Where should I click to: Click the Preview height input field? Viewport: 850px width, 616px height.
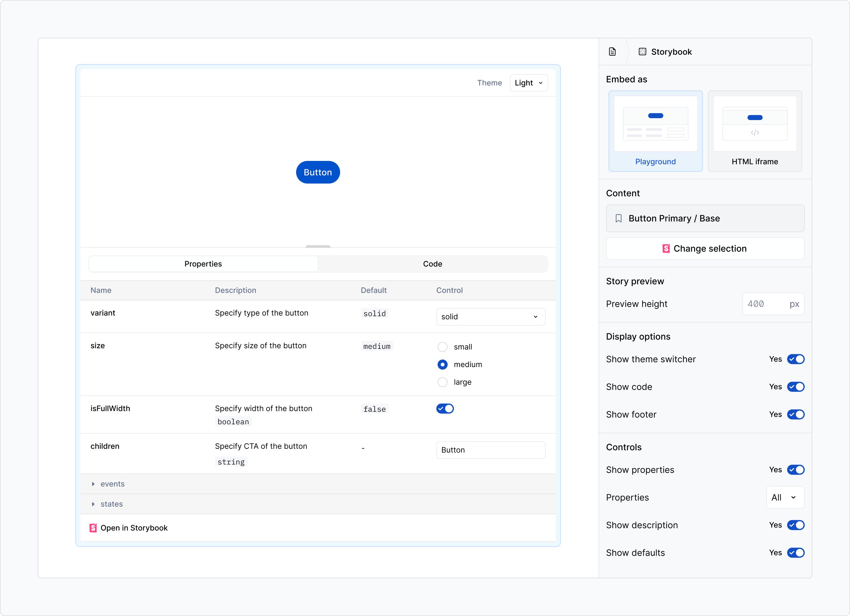coord(773,304)
